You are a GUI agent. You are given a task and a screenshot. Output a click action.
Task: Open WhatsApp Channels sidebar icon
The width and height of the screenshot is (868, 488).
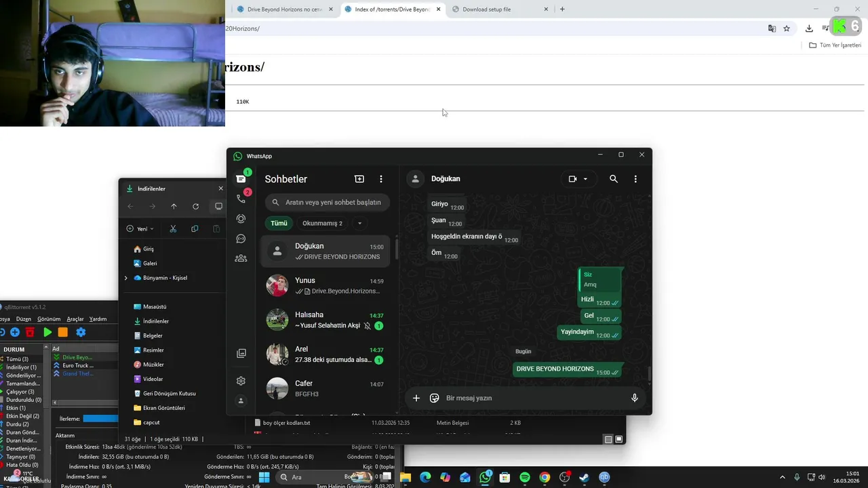pos(241,239)
